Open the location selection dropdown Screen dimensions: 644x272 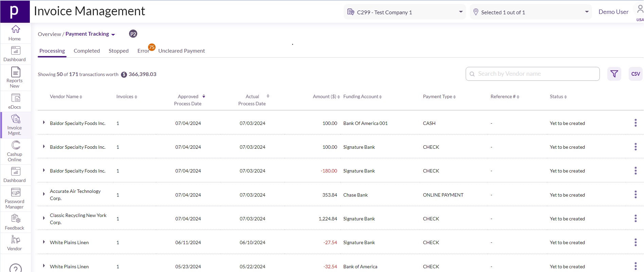point(531,12)
